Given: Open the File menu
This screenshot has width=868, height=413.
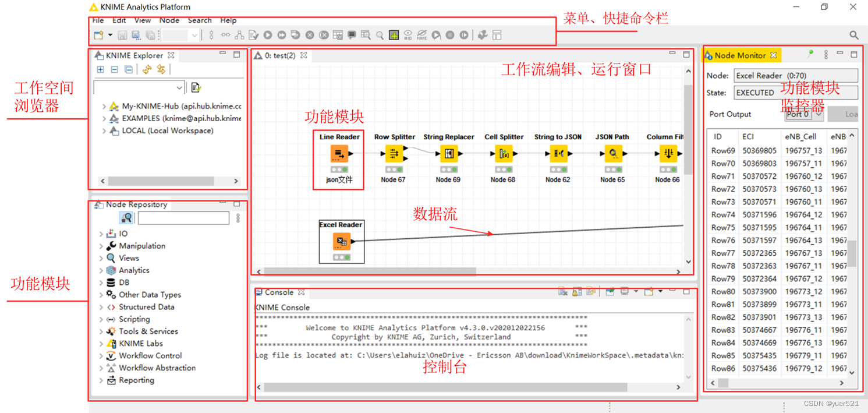Looking at the screenshot, I should click(98, 20).
